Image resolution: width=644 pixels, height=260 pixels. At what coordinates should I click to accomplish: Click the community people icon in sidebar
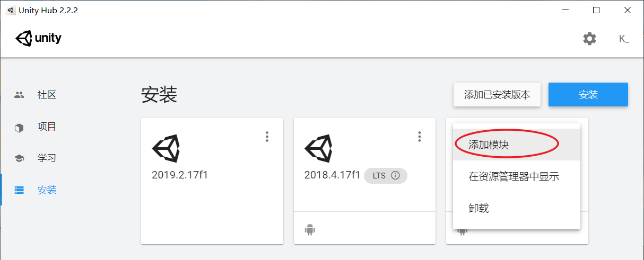(x=19, y=95)
